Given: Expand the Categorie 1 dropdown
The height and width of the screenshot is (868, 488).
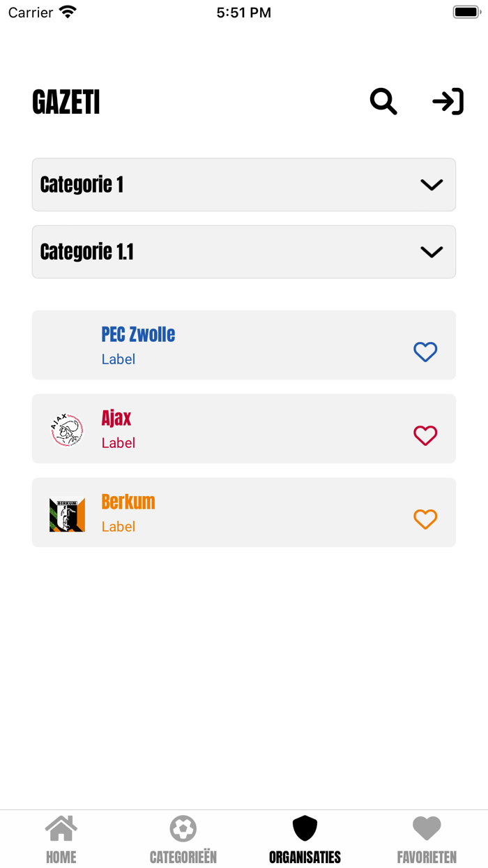Looking at the screenshot, I should click(244, 185).
